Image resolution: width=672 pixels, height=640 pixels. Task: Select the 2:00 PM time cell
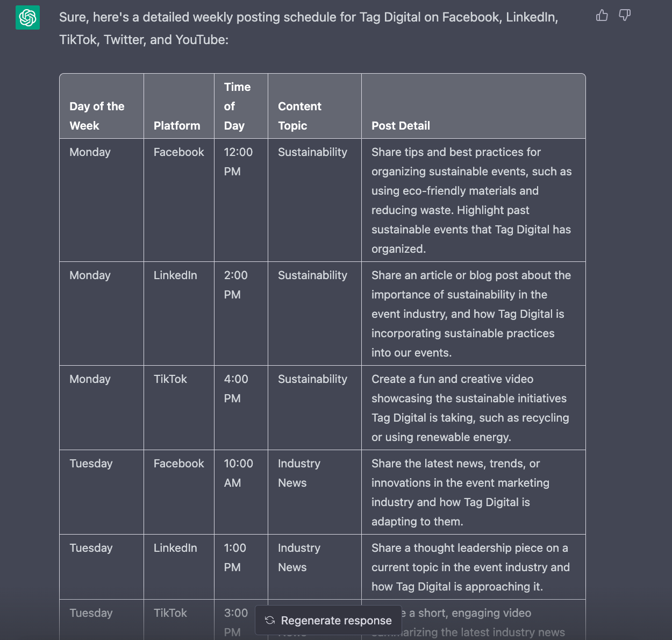[235, 285]
